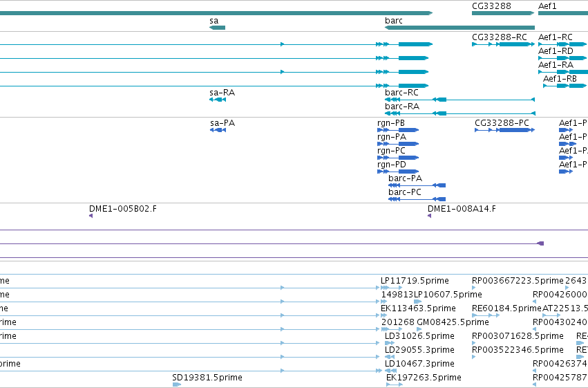
Task: Click the sa-PA protein label
Action: coord(222,123)
